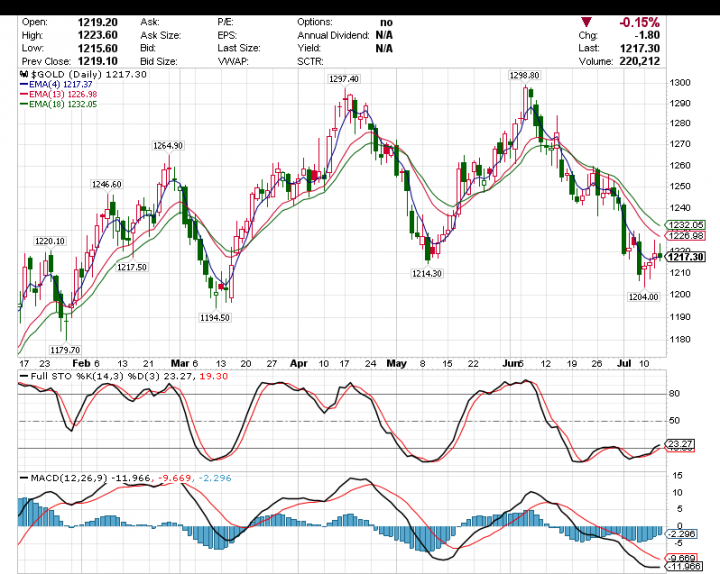
Task: Click the -0.15% percent change value
Action: pos(639,21)
